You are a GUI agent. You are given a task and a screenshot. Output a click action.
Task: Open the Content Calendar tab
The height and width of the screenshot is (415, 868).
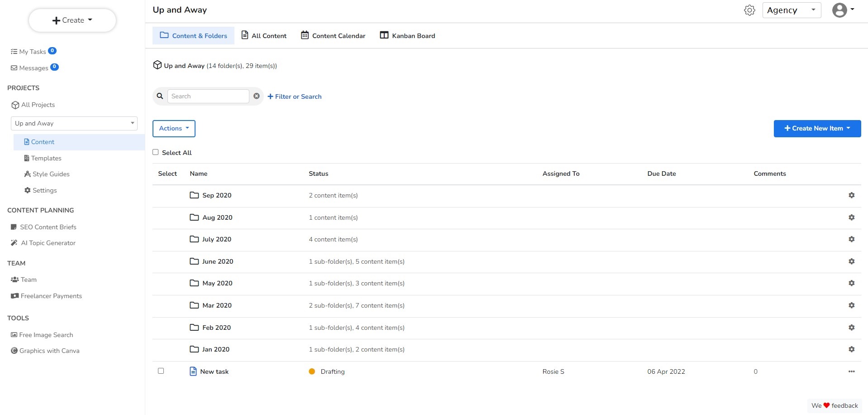coord(333,36)
